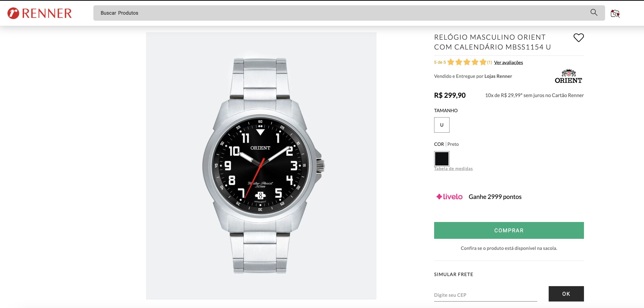Screen dimensions: 644x308
Task: Select size U option
Action: point(442,125)
